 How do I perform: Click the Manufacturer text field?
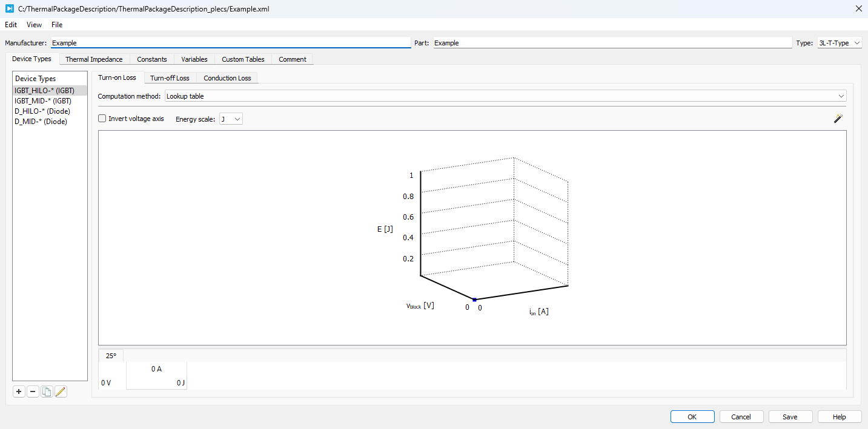230,43
